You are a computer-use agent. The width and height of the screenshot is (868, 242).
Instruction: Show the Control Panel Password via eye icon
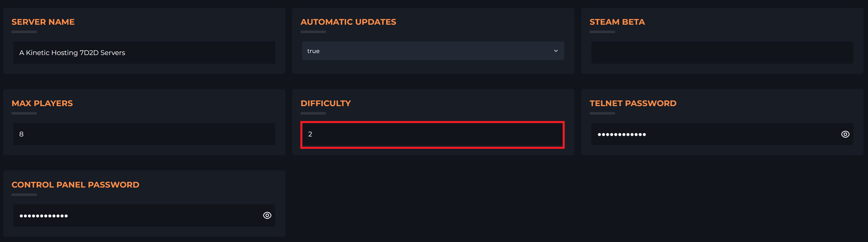(267, 215)
